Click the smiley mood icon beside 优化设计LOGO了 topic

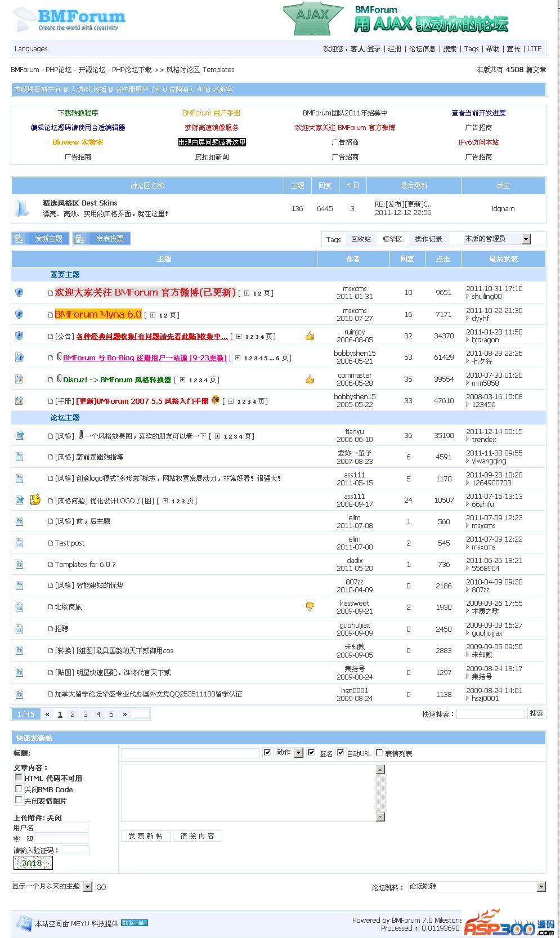(x=35, y=499)
